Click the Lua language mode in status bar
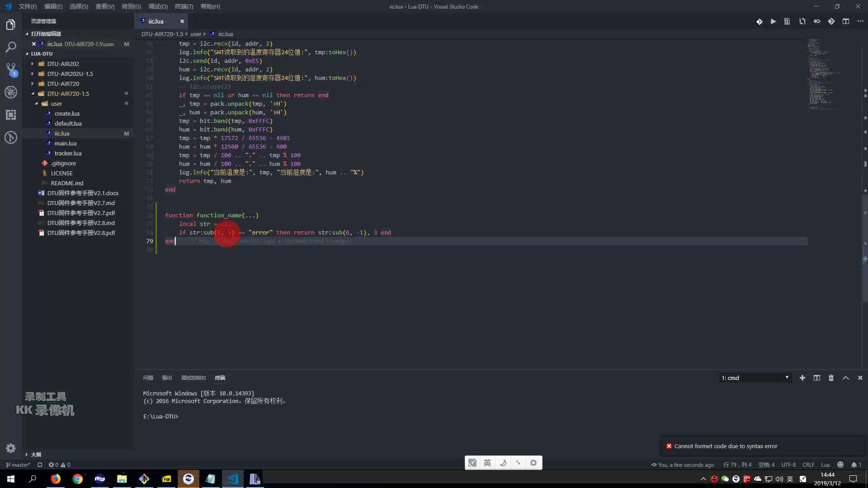 coord(825,465)
